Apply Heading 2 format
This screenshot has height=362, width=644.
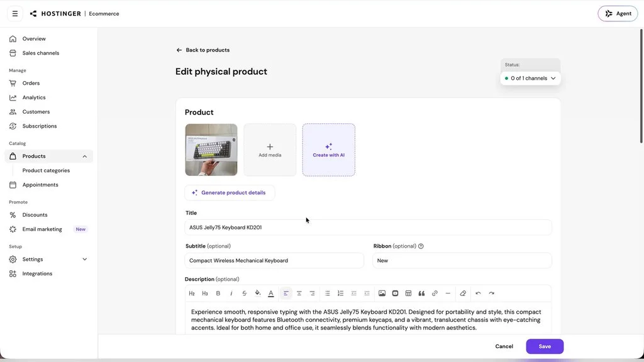point(192,293)
